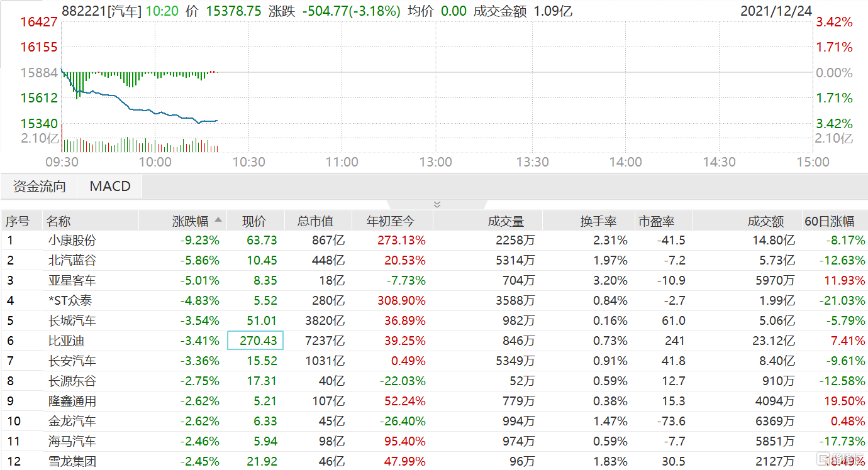Click 长城汽车 market cap 3820亿

tap(323, 321)
